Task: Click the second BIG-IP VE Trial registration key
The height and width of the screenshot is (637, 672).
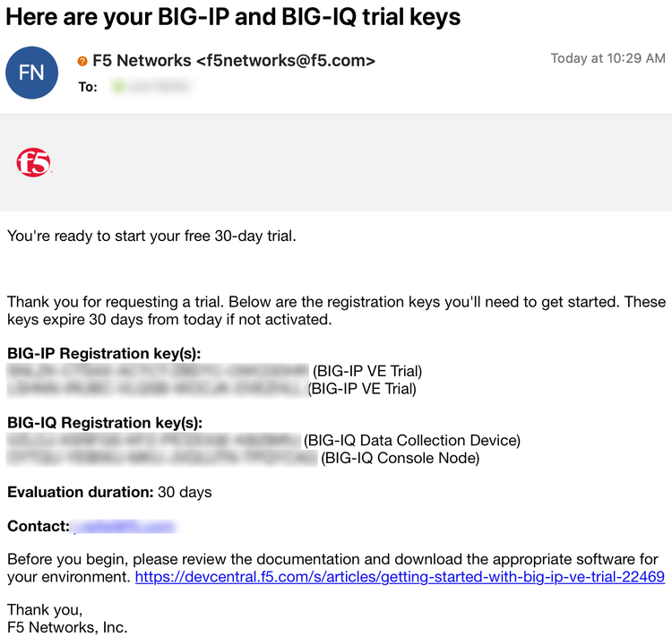Action: [x=155, y=389]
